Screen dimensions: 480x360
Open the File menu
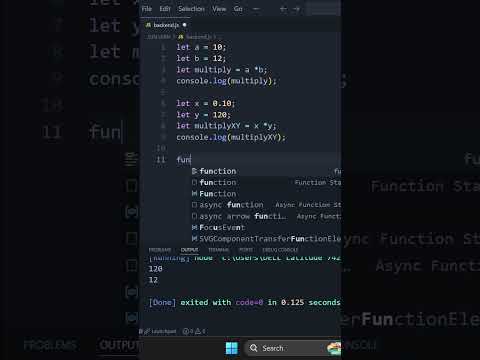click(147, 9)
